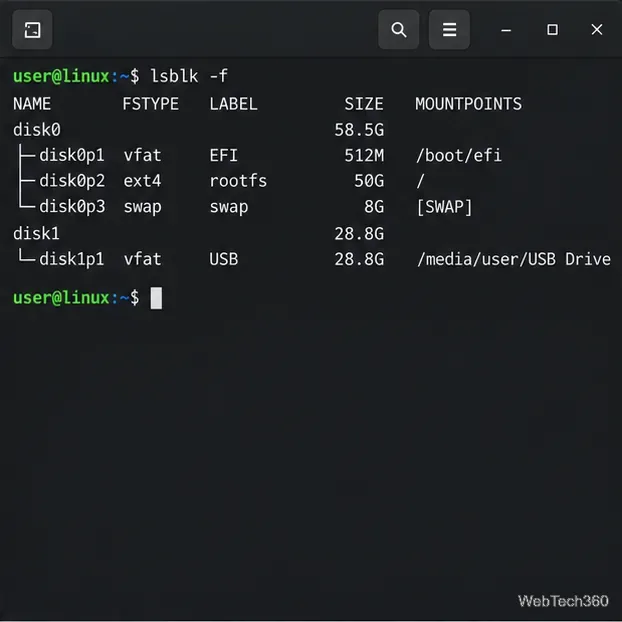This screenshot has height=622, width=622.
Task: Close the terminal window
Action: point(597,30)
